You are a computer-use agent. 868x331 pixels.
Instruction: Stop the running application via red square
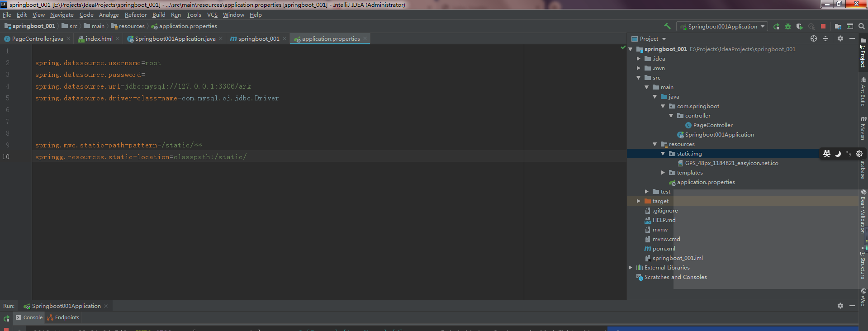pos(823,26)
